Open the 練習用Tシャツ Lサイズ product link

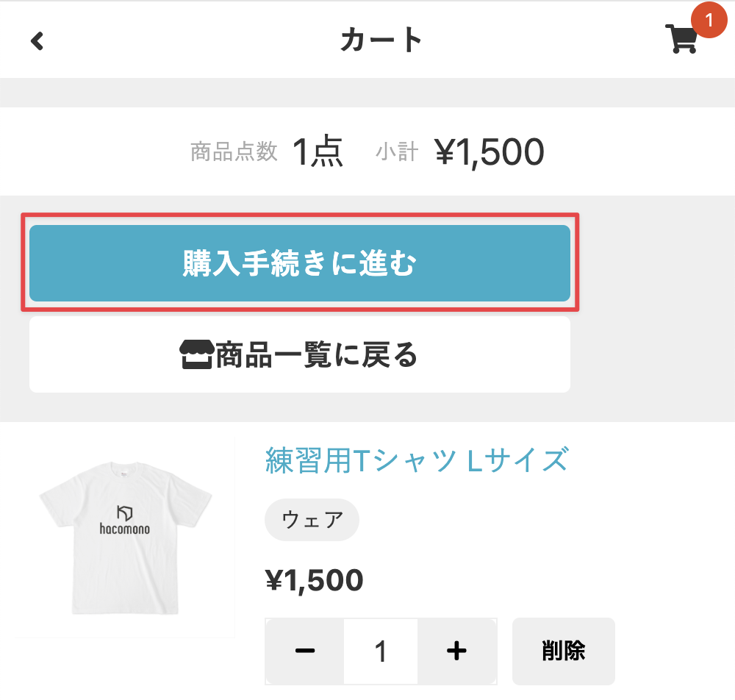pos(416,460)
